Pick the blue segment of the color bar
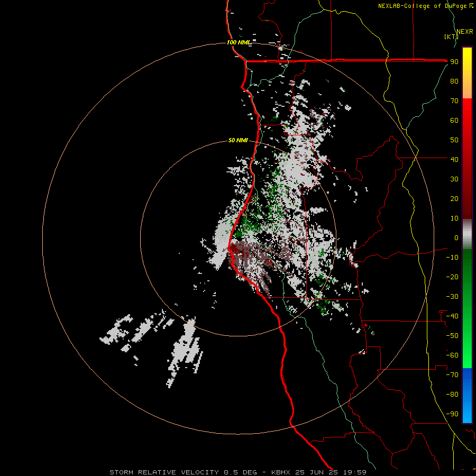This screenshot has height=476, width=476. (x=467, y=396)
